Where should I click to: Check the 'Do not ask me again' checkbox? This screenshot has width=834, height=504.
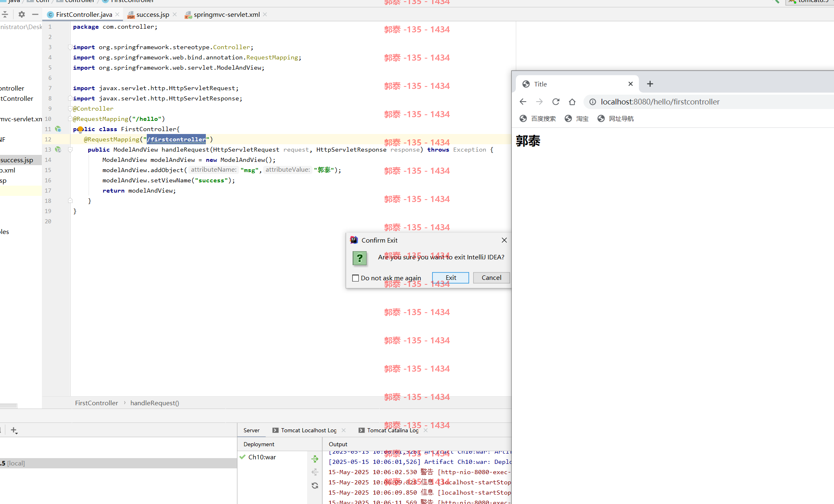point(355,278)
